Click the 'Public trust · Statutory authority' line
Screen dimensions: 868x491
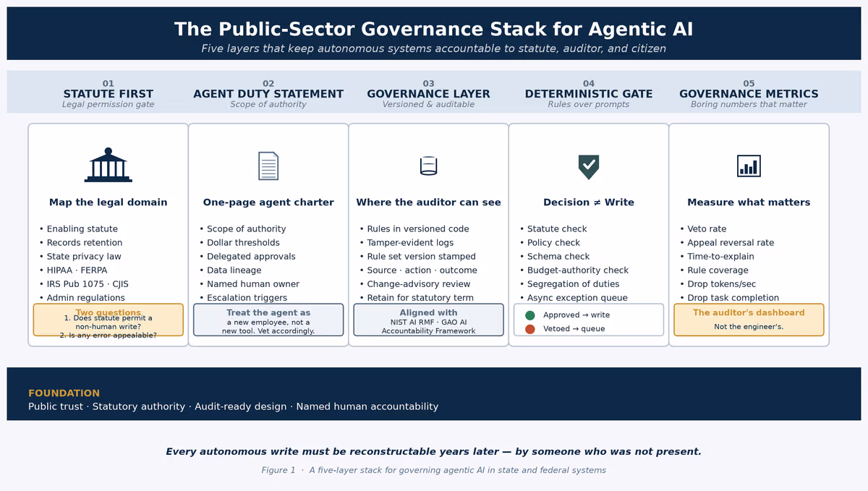[233, 407]
